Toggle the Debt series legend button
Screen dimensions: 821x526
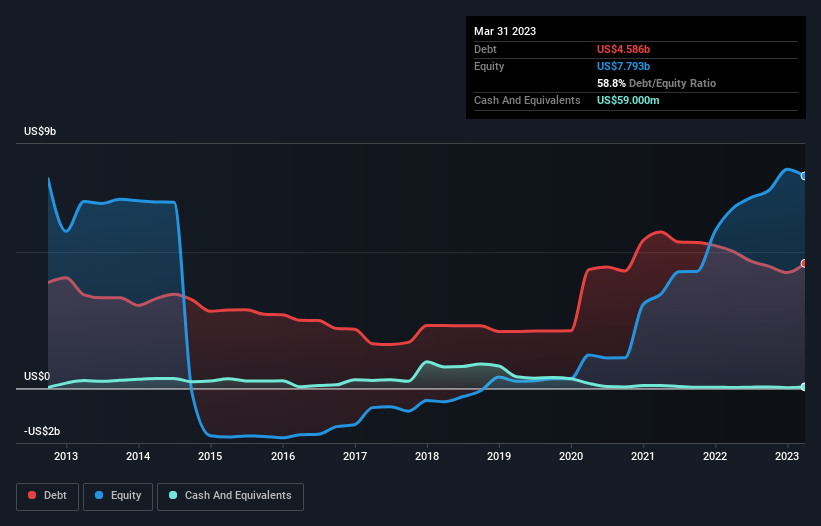(48, 496)
